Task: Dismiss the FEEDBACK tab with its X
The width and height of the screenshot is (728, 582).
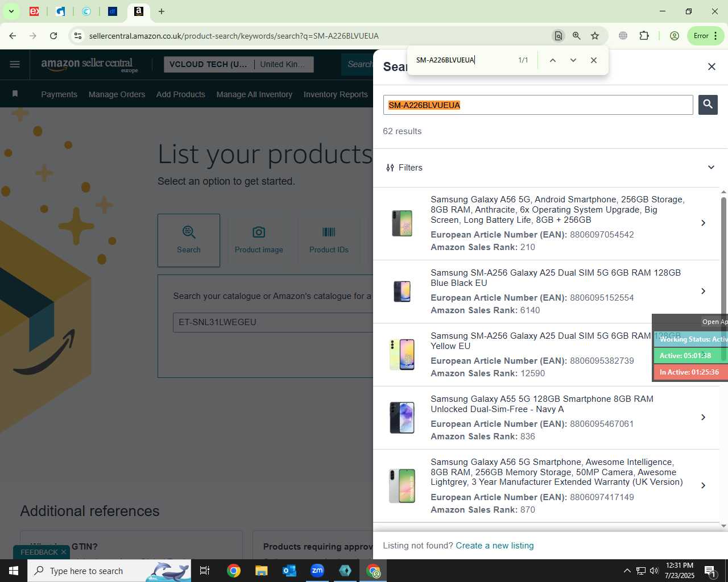Action: point(64,552)
